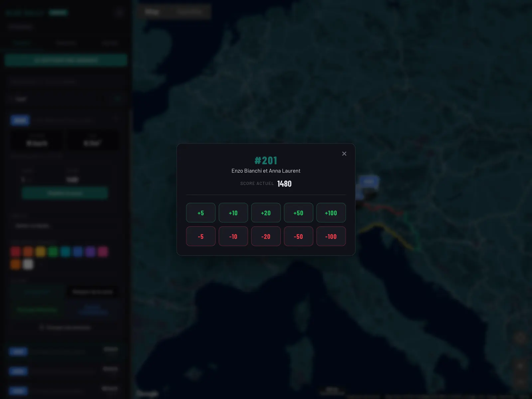532x399 pixels.
Task: Select the green color swatch
Action: pyautogui.click(x=53, y=252)
